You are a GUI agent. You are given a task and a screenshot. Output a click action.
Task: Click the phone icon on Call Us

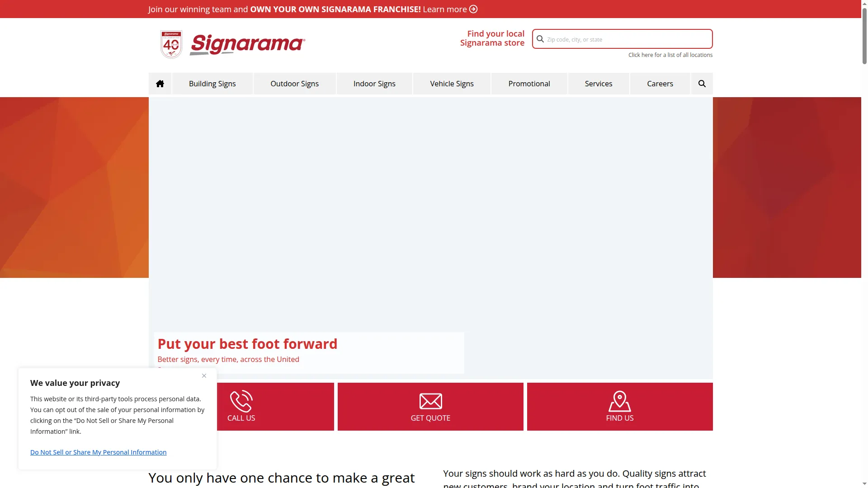point(241,401)
